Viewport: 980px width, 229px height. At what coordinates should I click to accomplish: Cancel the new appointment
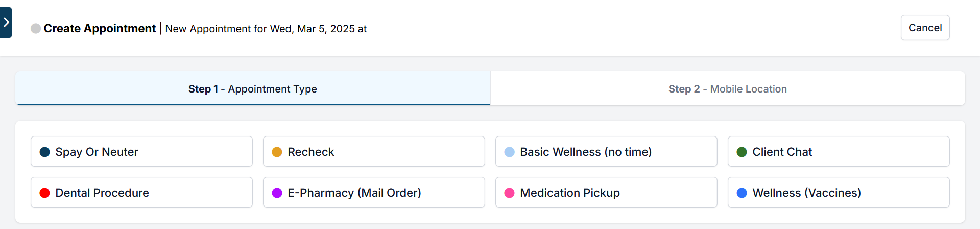(x=925, y=28)
